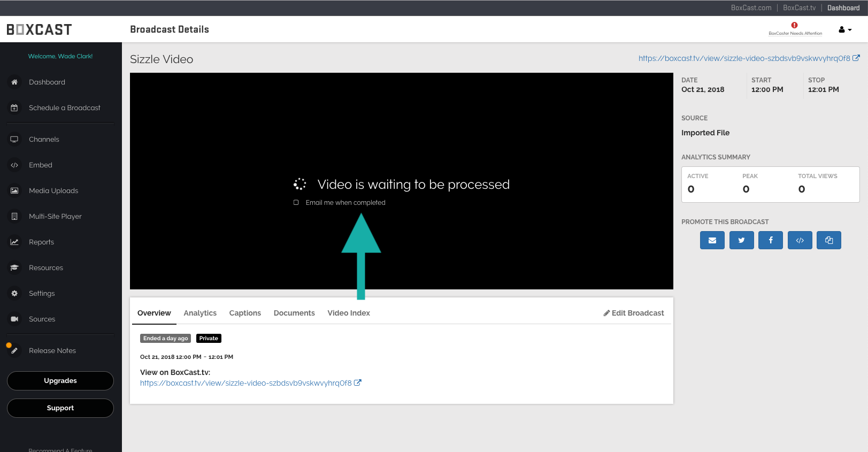Click the BoxCast.com top link

pos(751,8)
